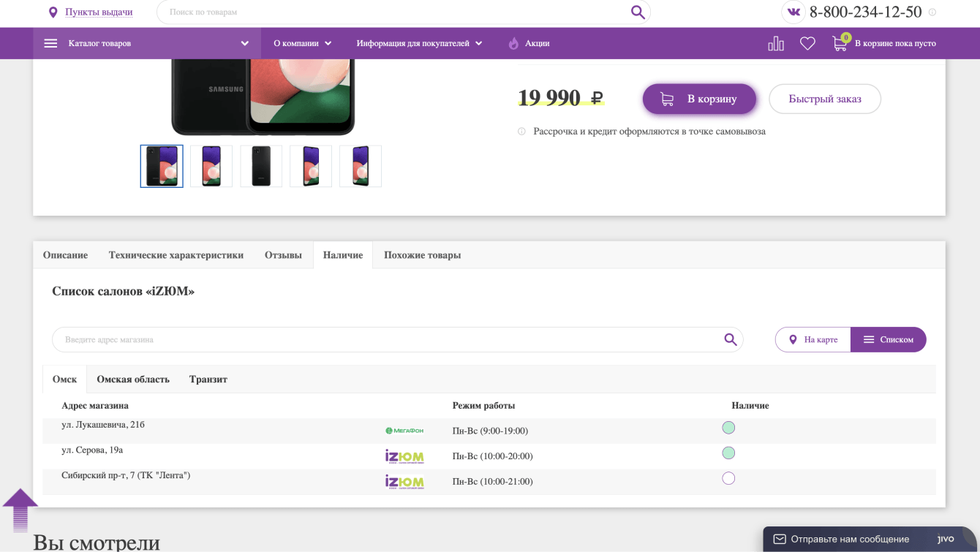
Task: Click the store address search magnifier icon
Action: 730,339
